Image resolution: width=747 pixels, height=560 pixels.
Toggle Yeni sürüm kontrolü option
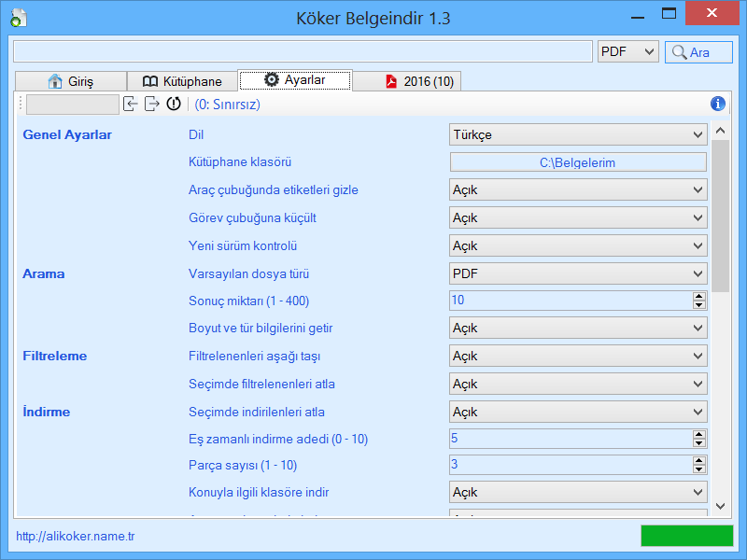click(578, 246)
